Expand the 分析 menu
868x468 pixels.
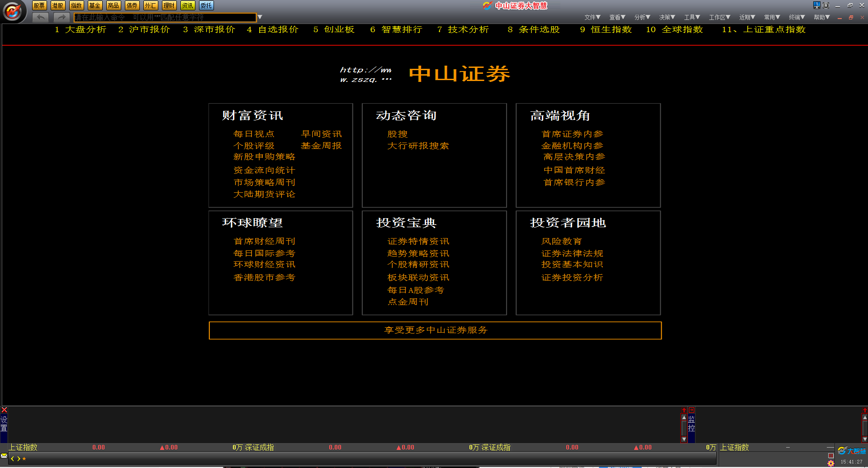pos(642,17)
